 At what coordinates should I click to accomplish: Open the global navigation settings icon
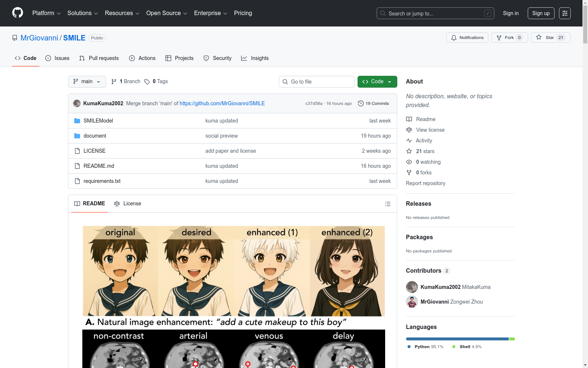[x=565, y=13]
